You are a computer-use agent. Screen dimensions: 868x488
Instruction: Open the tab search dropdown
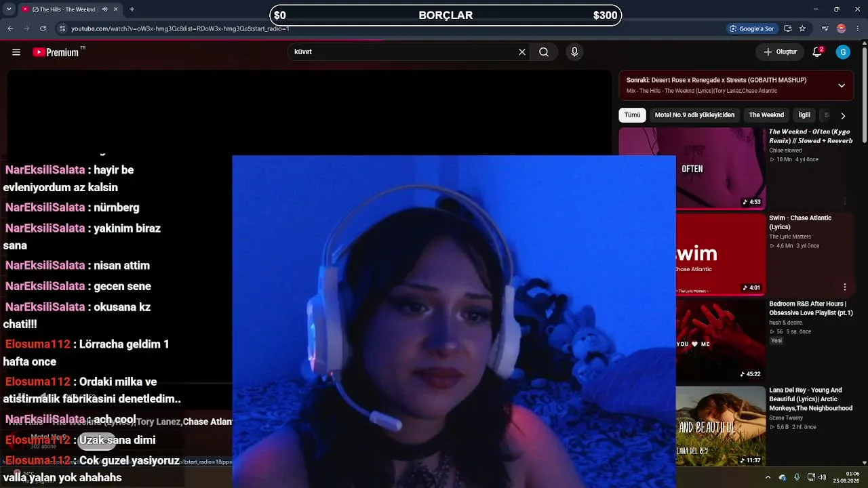tap(8, 9)
